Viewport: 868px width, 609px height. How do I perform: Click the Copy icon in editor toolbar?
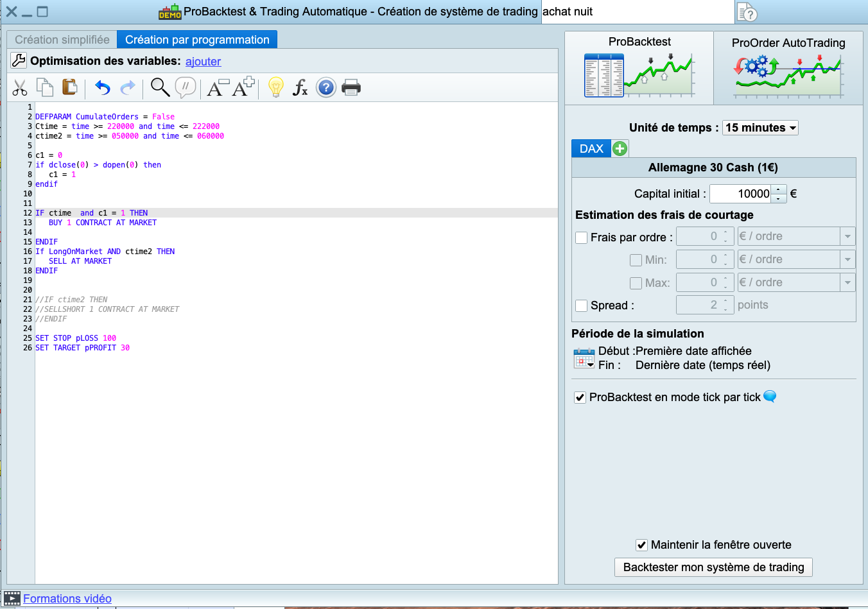click(x=44, y=87)
